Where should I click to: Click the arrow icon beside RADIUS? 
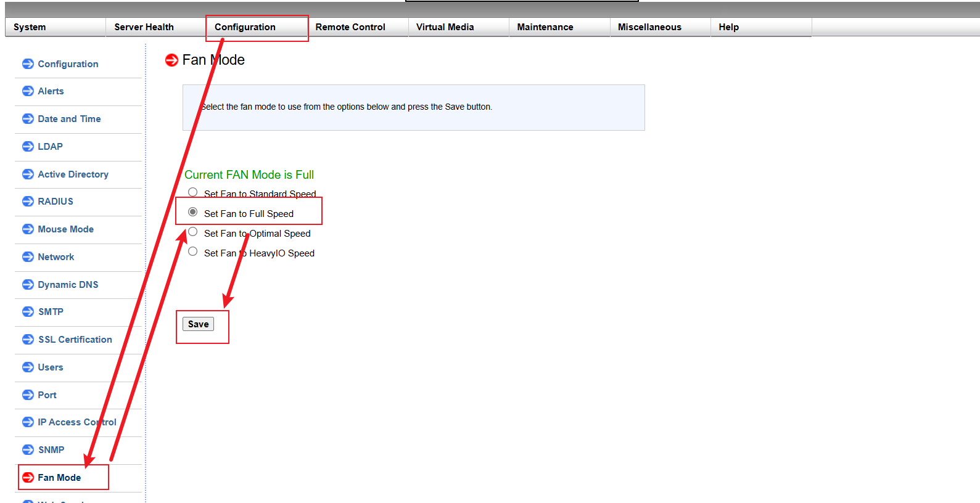(x=28, y=202)
